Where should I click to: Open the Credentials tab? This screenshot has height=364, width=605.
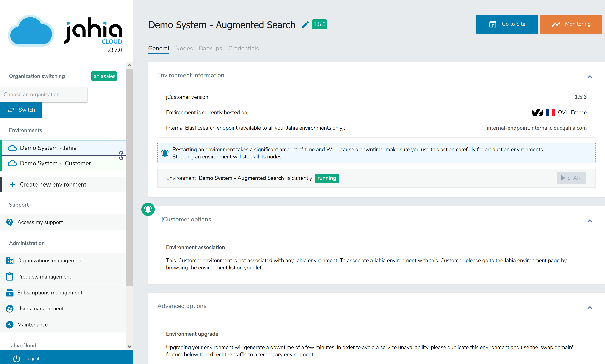point(243,48)
